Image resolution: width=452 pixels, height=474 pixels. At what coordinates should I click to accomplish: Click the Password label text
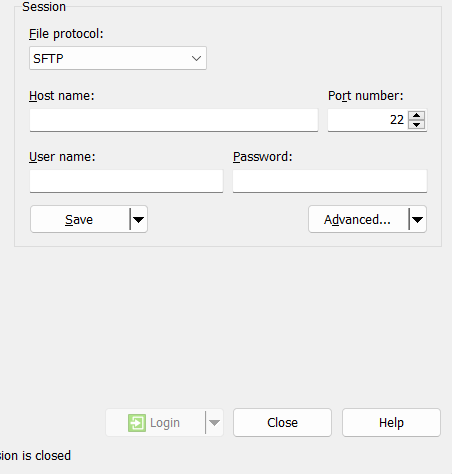263,157
